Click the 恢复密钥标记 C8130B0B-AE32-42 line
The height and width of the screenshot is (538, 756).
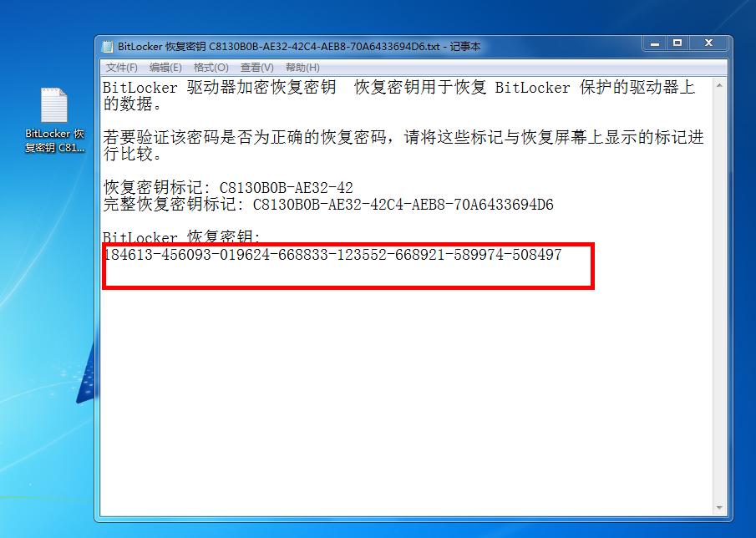tap(228, 187)
